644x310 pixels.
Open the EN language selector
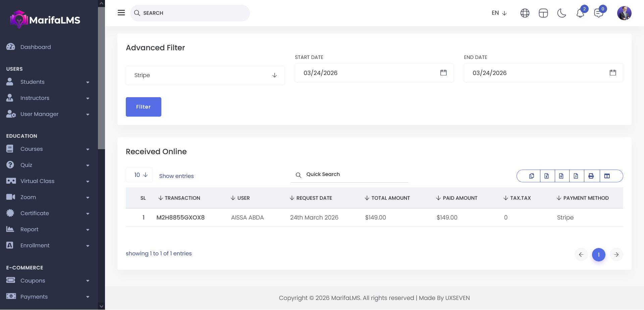coord(499,13)
